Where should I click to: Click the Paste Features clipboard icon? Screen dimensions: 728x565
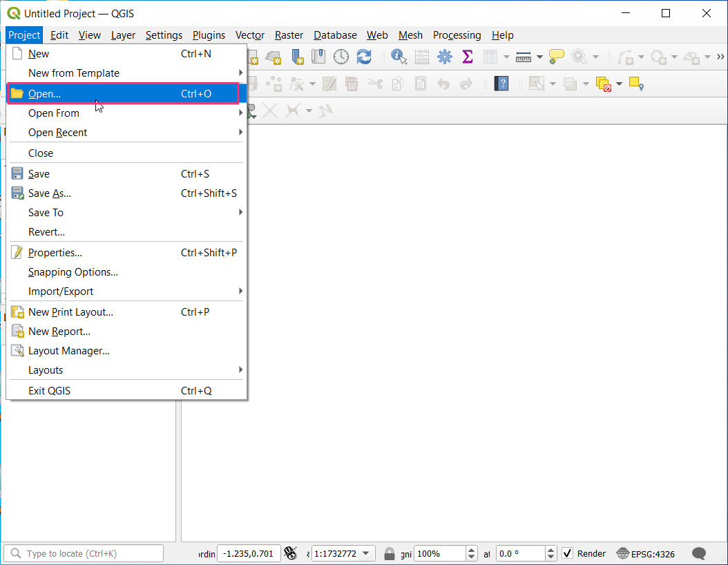coord(421,84)
